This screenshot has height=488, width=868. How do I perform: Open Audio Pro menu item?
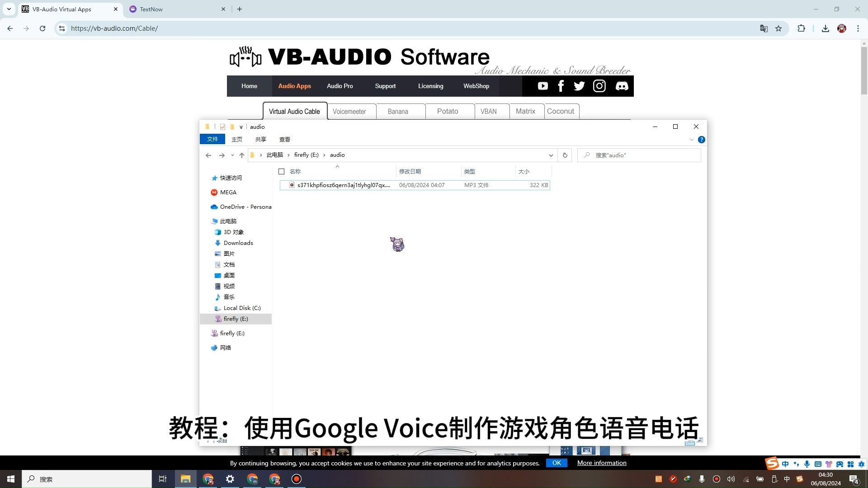tap(340, 86)
